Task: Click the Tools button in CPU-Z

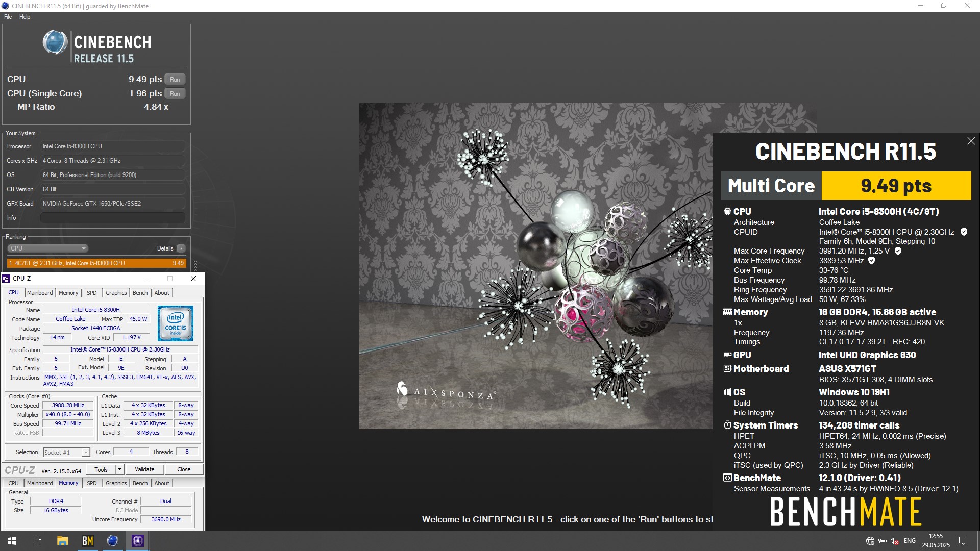Action: (x=101, y=469)
